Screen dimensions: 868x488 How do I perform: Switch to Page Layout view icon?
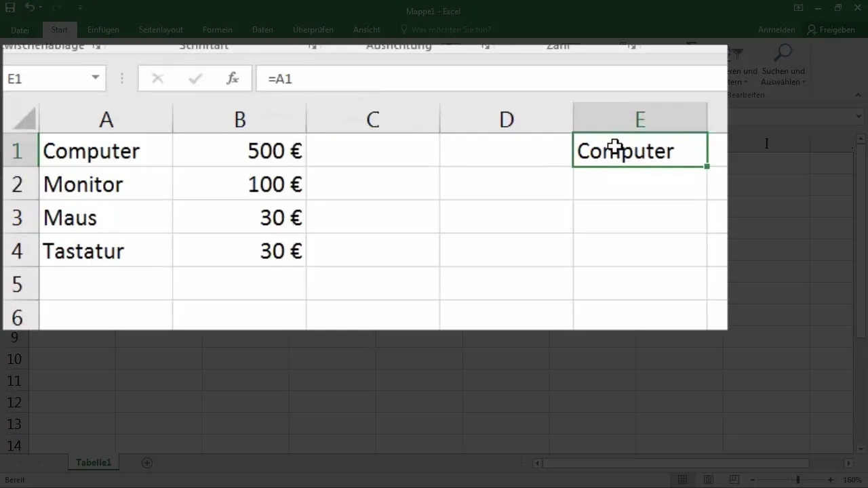click(x=707, y=480)
